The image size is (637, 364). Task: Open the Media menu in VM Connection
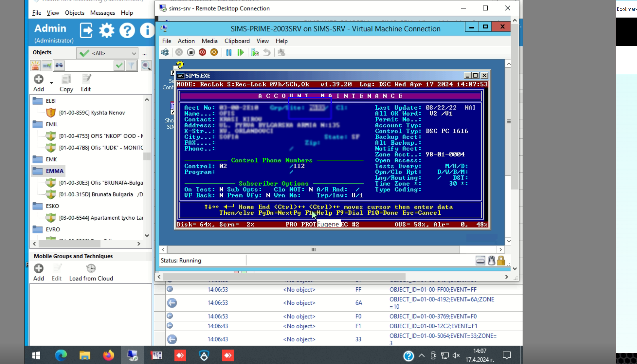pos(209,41)
